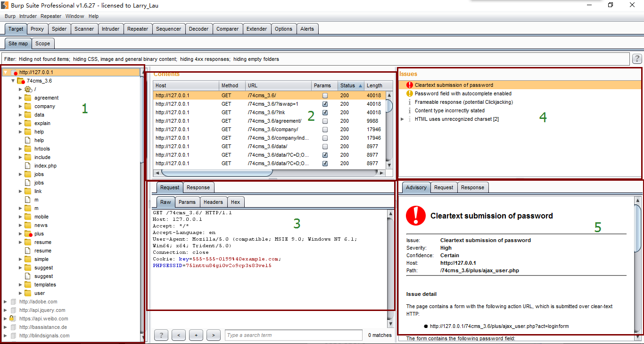Click the include folder icon

pos(28,157)
